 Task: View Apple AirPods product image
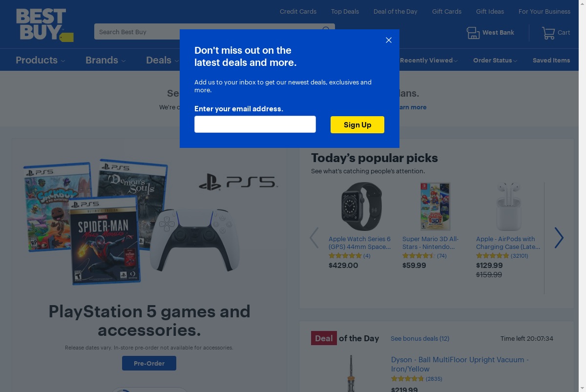509,206
